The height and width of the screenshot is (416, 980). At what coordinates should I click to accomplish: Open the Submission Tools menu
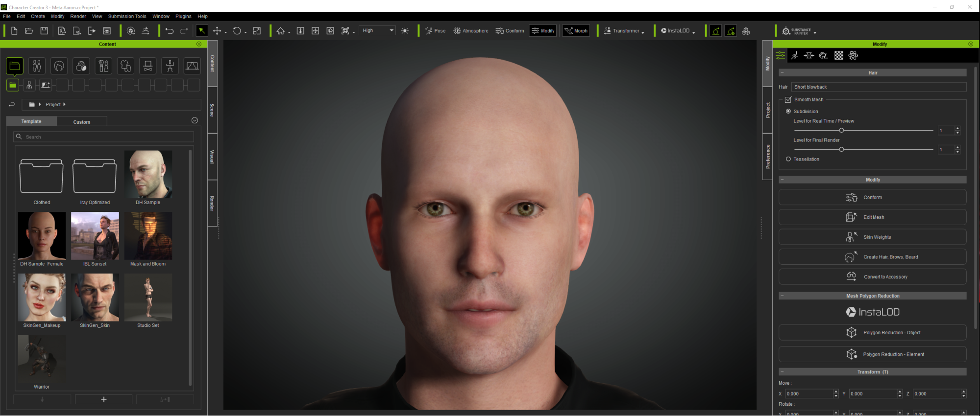127,16
